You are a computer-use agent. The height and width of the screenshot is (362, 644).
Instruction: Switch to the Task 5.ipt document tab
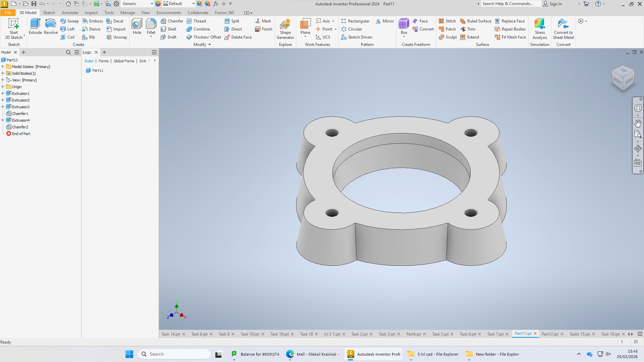coord(440,334)
